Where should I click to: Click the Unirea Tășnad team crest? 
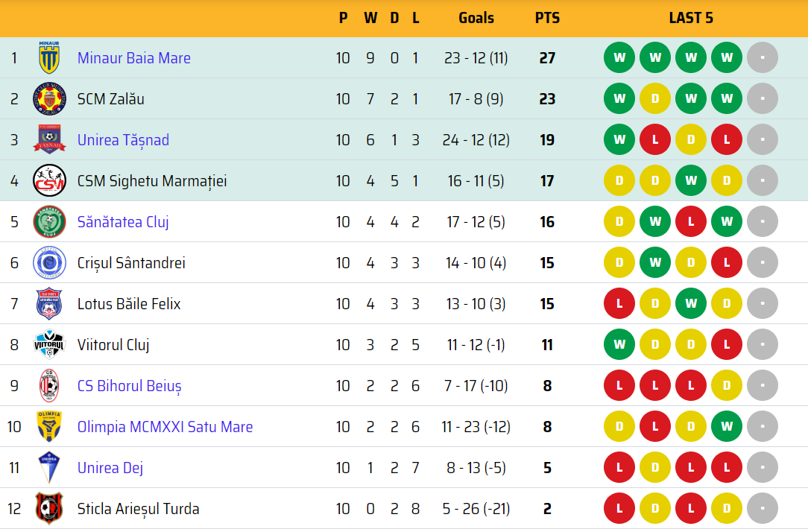tap(49, 140)
